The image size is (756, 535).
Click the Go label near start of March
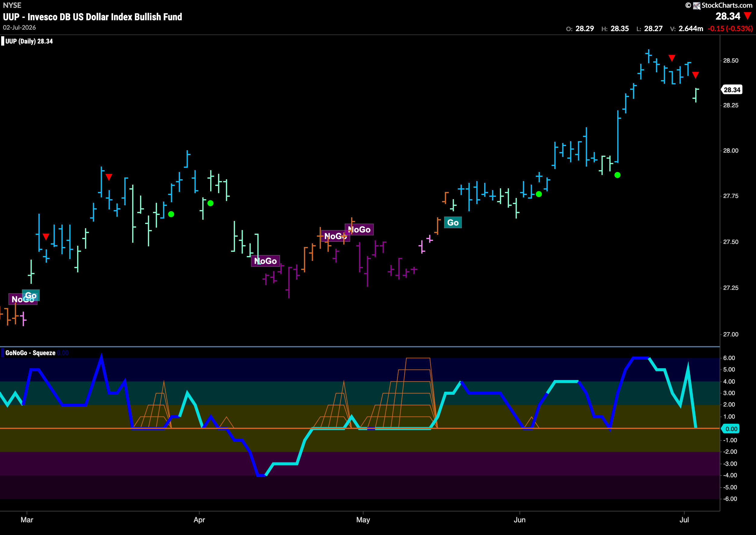[31, 295]
